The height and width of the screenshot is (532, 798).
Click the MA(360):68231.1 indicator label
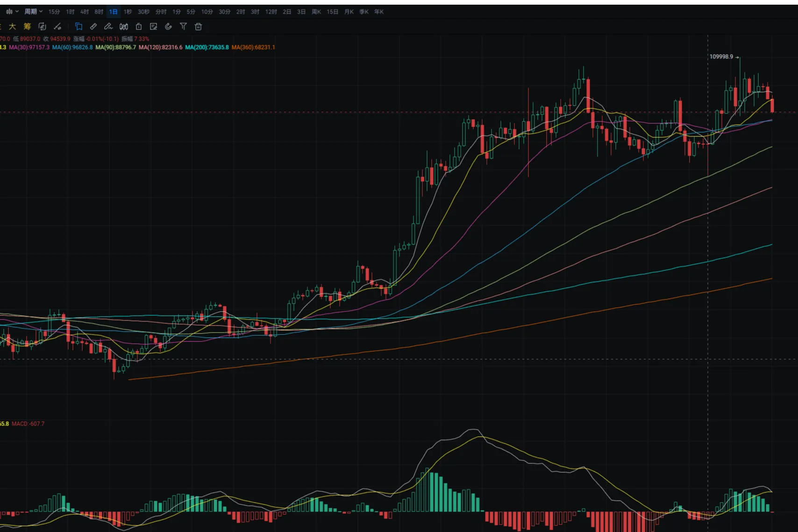(253, 47)
